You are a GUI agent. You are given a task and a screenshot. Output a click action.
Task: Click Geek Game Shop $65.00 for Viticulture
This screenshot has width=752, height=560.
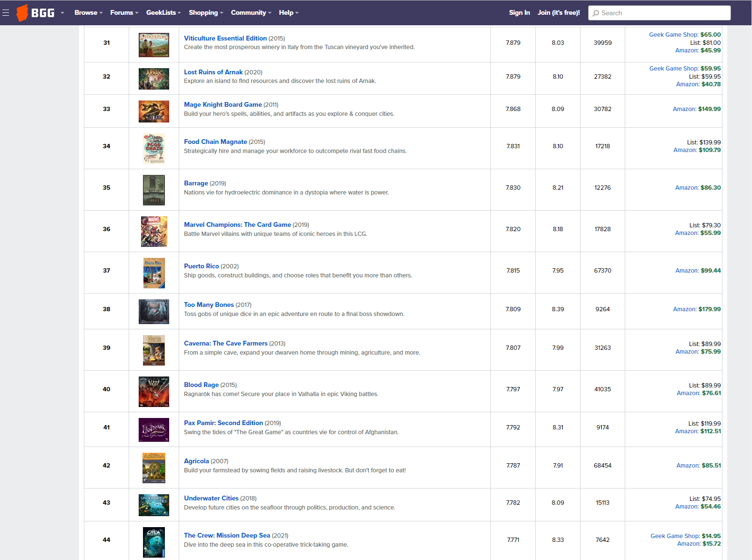click(x=685, y=34)
